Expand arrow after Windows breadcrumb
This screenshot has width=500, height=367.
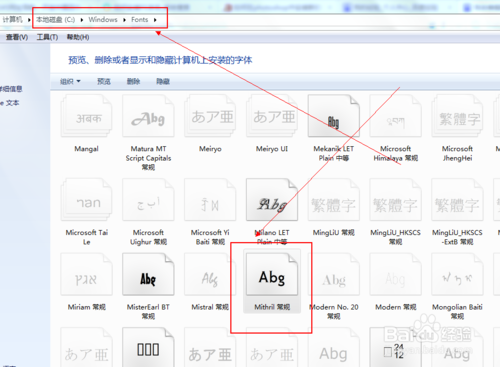click(x=124, y=20)
